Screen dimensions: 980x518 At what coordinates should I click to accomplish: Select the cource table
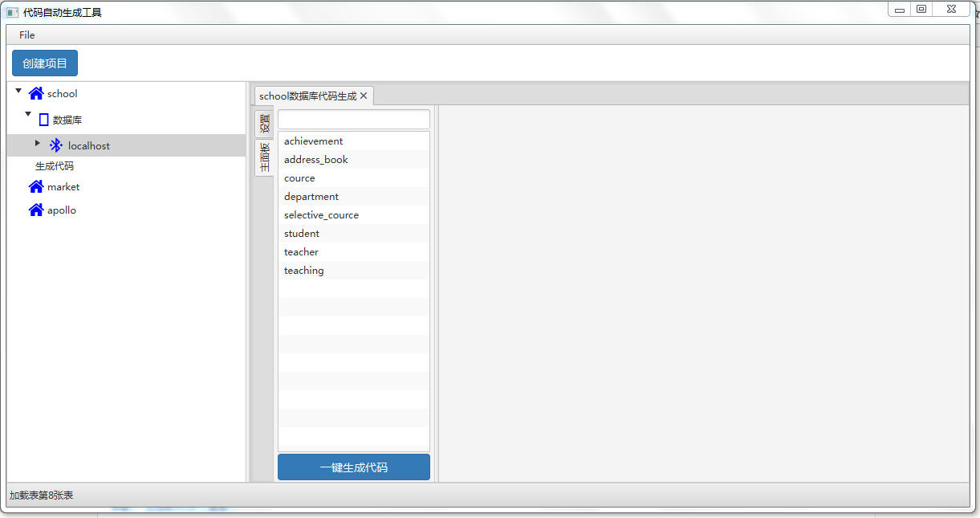tap(354, 177)
